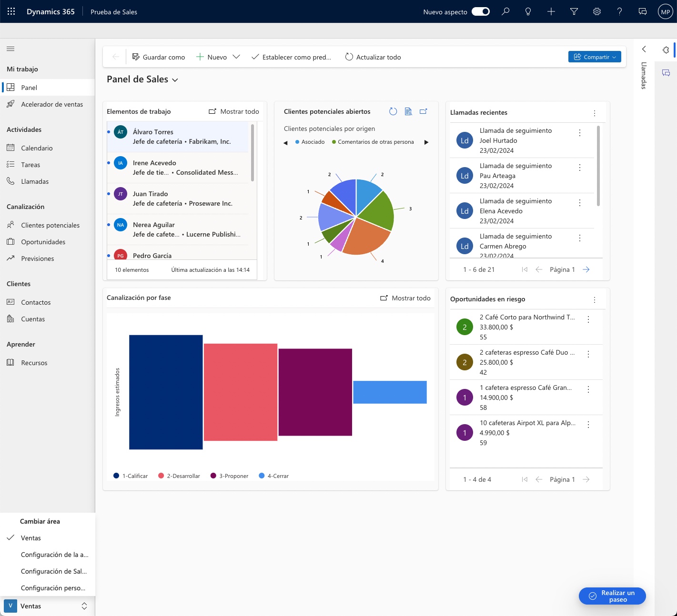The image size is (677, 616).
Task: Click Elementos de trabajo list scrollbar
Action: (252, 152)
